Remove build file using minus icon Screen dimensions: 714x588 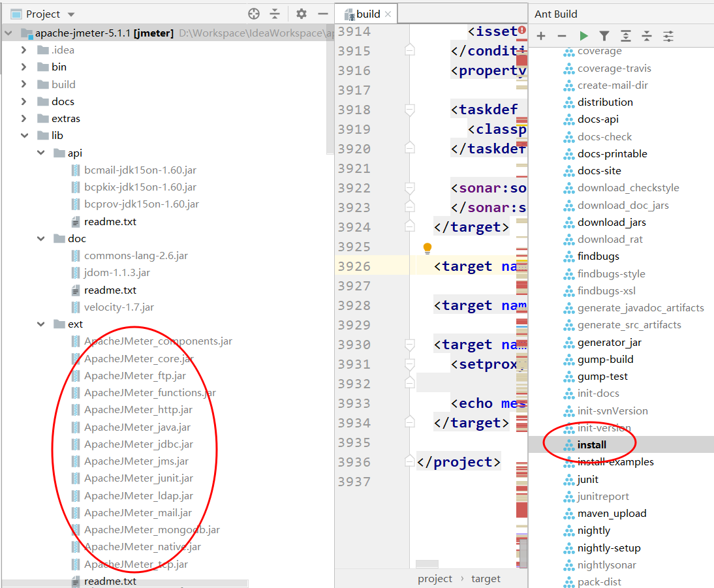562,35
